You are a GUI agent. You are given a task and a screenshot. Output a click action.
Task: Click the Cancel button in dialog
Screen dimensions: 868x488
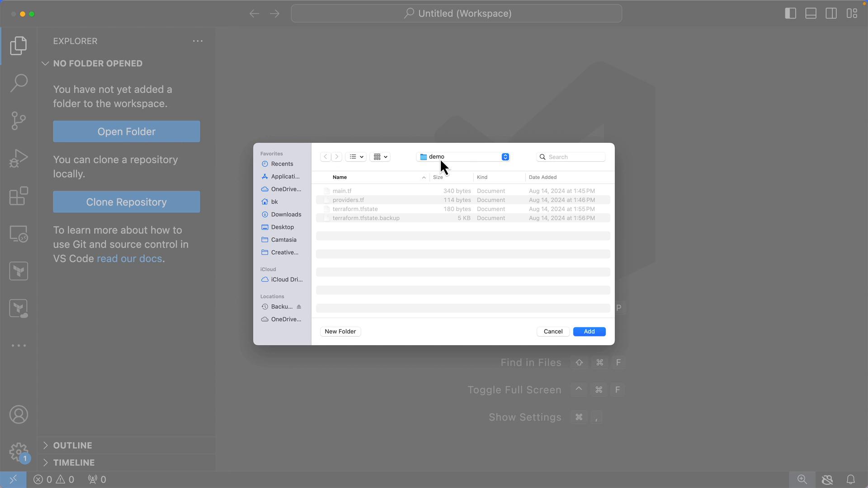point(553,332)
